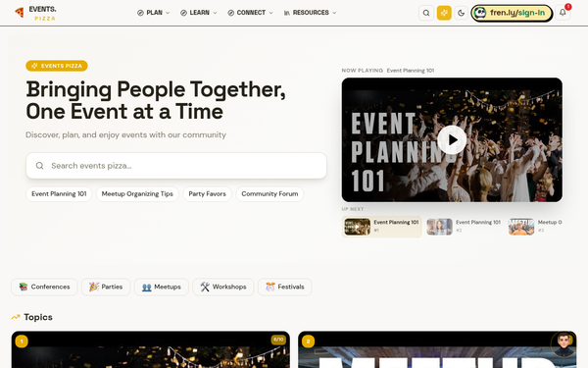Click the Events Pizza yellow badge
Viewport: 588px width, 368px height.
[57, 66]
